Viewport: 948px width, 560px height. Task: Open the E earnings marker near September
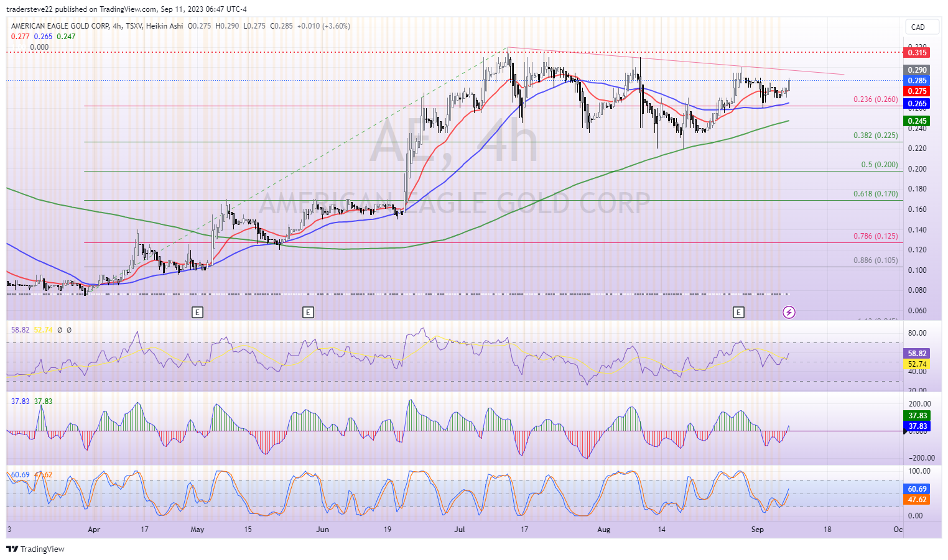click(738, 312)
